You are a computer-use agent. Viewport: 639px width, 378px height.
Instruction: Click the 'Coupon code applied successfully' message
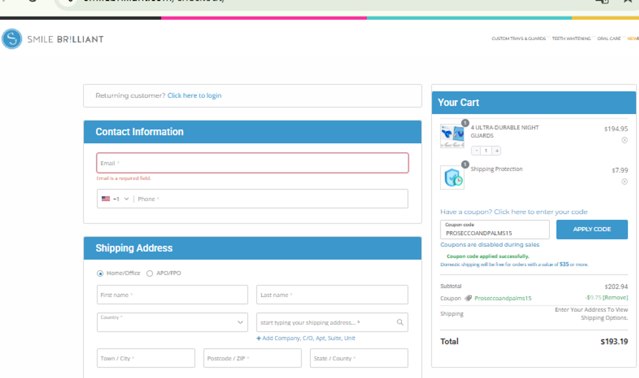pyautogui.click(x=488, y=256)
